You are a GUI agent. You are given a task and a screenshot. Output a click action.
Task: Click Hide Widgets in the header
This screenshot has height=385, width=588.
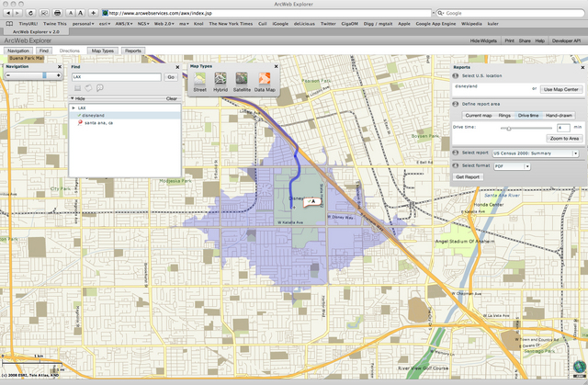(483, 40)
